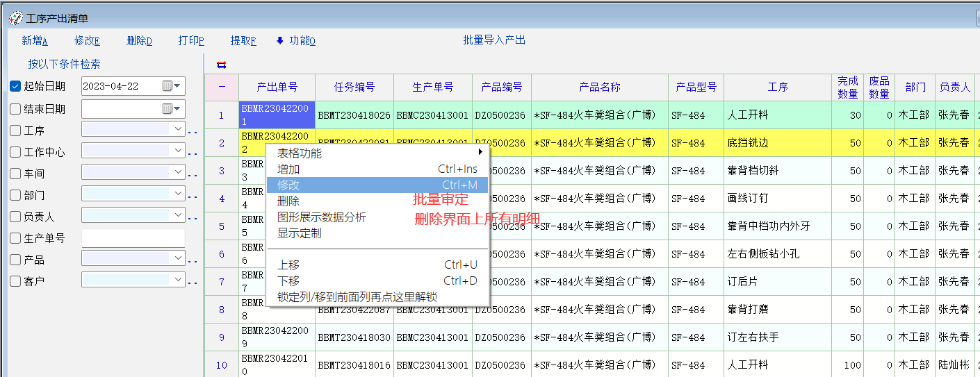Click the red-blue swap arrows icon above the table
Screen dimensions: 980x377
[x=221, y=65]
